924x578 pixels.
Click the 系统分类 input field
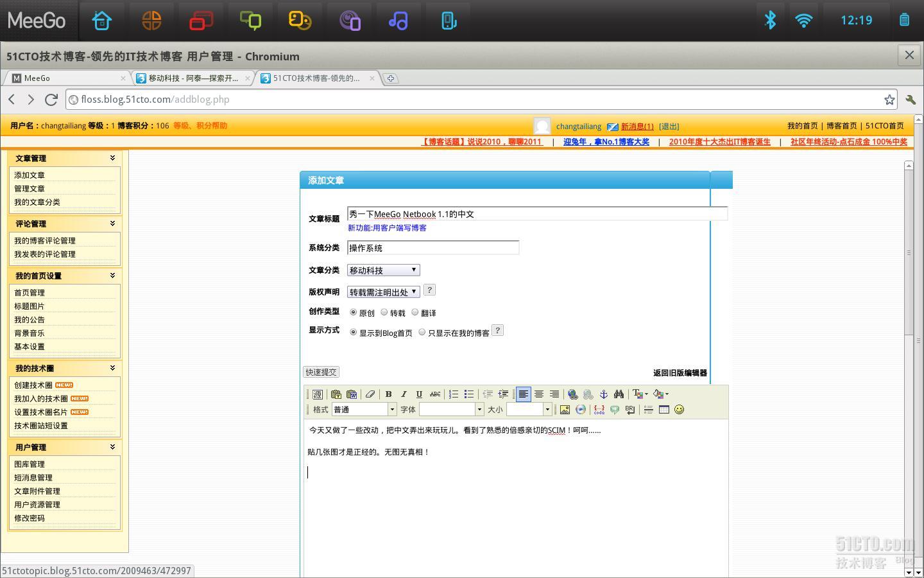[x=433, y=248]
